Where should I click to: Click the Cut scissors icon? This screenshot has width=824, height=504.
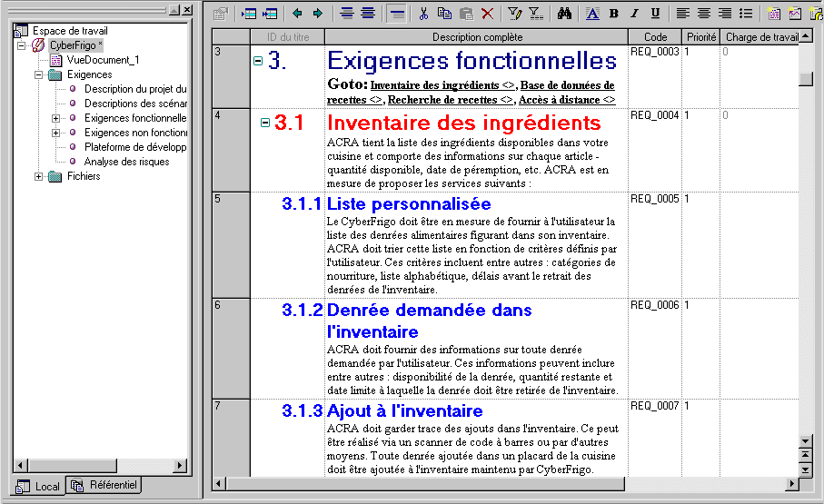pos(423,13)
